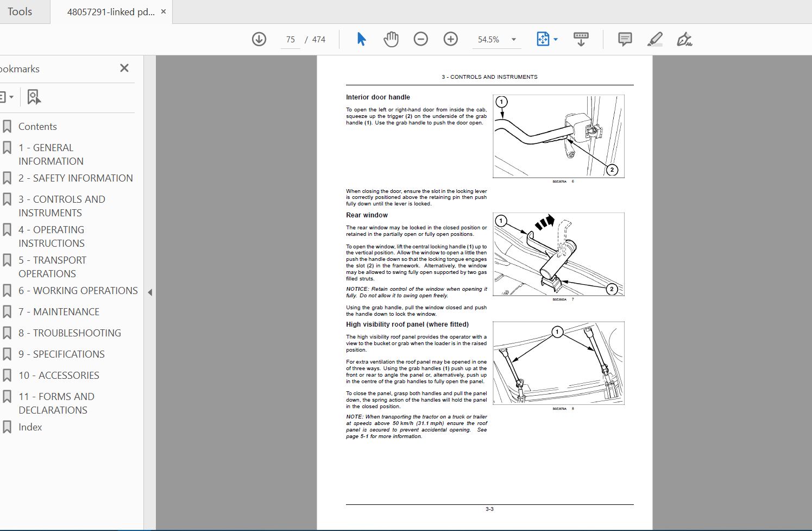Open the sign document pen tool
This screenshot has height=531, width=812.
(684, 39)
